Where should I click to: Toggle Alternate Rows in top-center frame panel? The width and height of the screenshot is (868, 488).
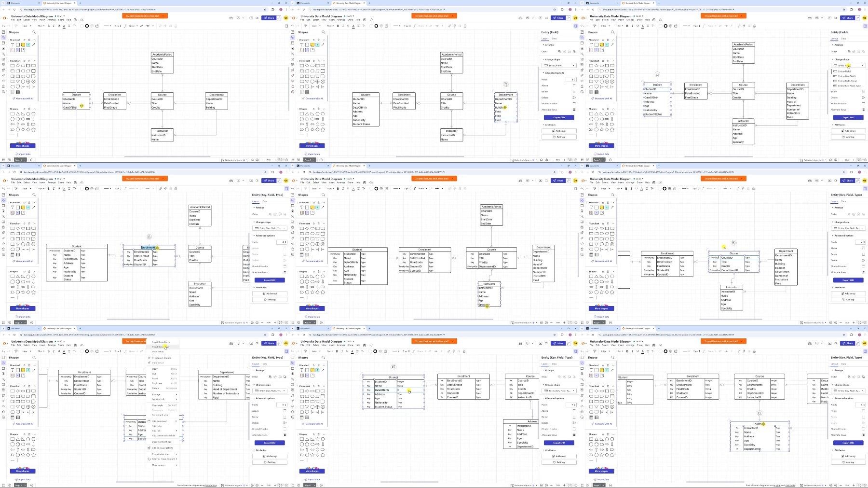(574, 110)
